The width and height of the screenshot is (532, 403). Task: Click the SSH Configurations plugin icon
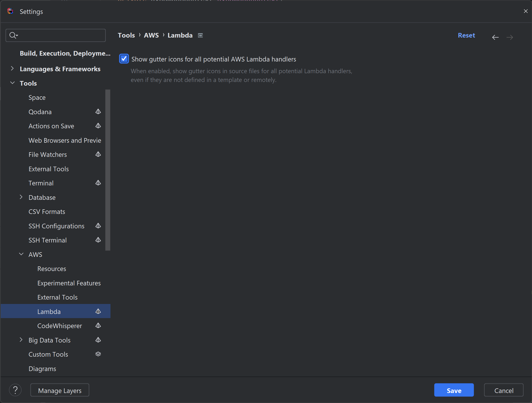[98, 226]
